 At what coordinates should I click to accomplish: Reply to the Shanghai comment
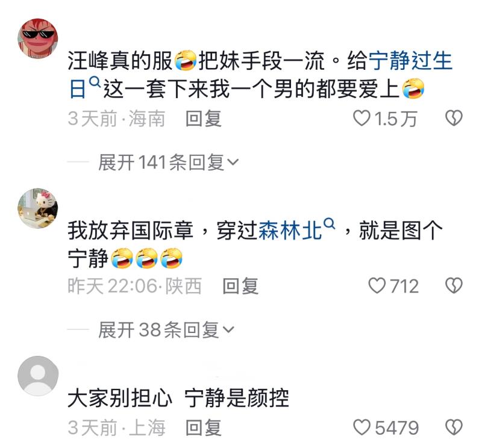click(204, 427)
